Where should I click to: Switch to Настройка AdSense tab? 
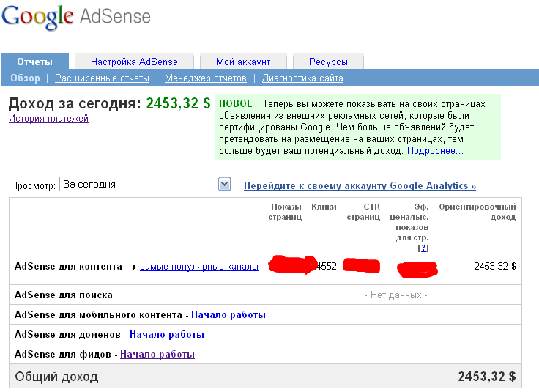pos(134,62)
